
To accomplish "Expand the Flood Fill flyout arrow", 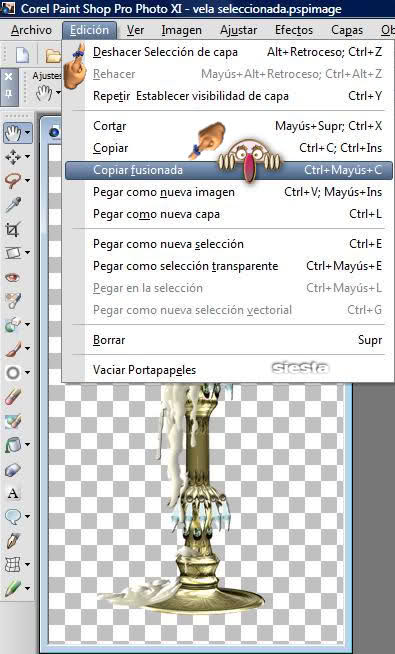I will (x=28, y=445).
